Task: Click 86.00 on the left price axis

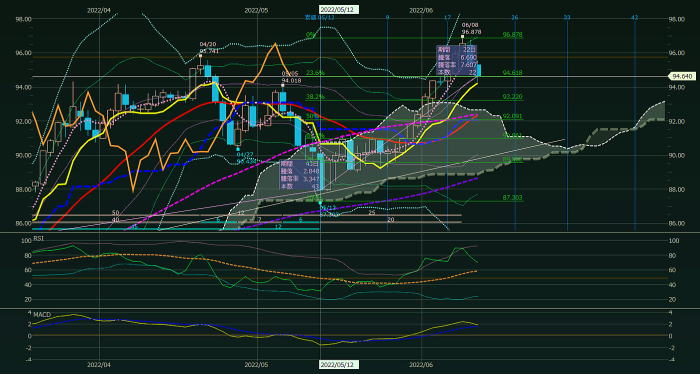Action: click(x=24, y=223)
